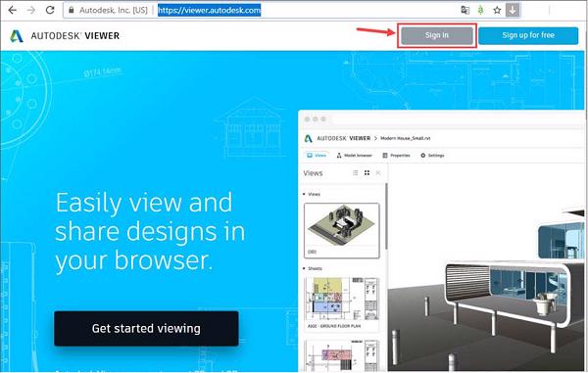Viewport: 588px width, 373px height.
Task: Select the bottom sheet thumbnail
Action: [342, 355]
